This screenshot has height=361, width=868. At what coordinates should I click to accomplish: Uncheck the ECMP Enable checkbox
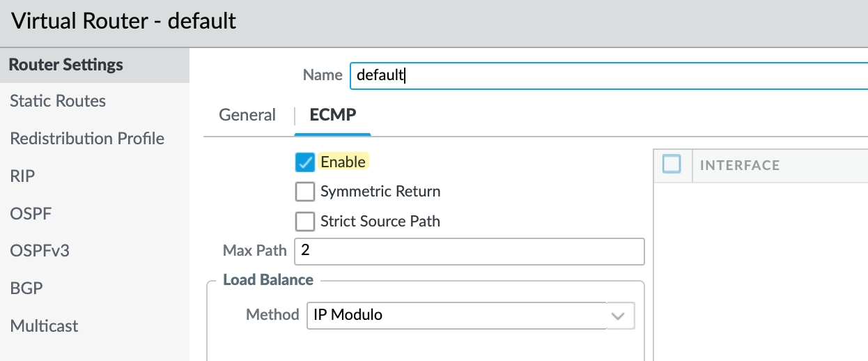(x=305, y=162)
